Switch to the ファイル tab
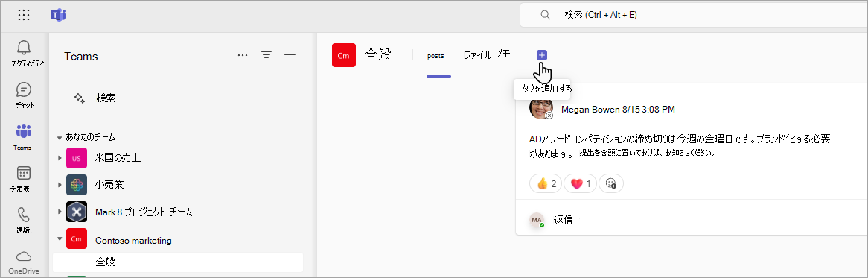 (x=477, y=55)
